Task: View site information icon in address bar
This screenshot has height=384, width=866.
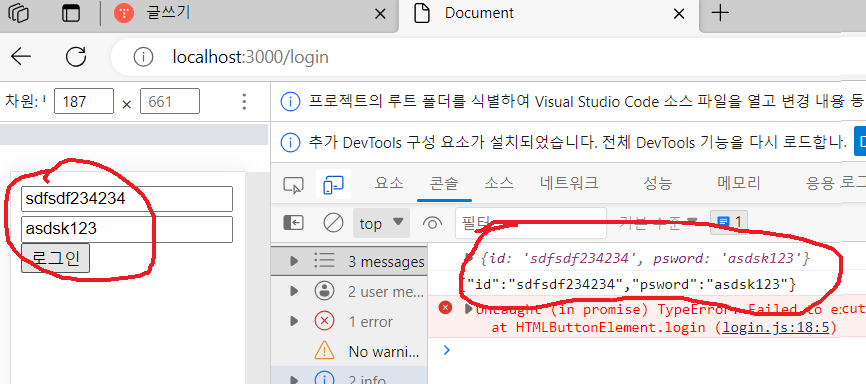Action: pyautogui.click(x=143, y=57)
